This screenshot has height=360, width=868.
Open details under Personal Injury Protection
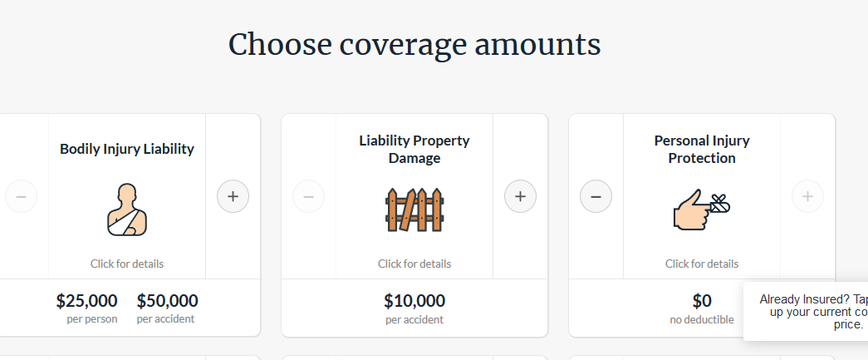click(702, 264)
